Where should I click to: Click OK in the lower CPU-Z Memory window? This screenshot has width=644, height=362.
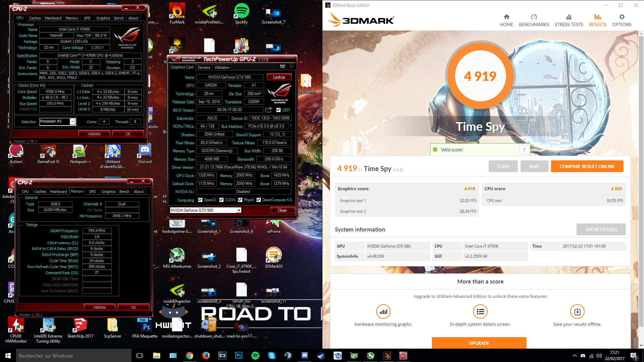tap(133, 307)
